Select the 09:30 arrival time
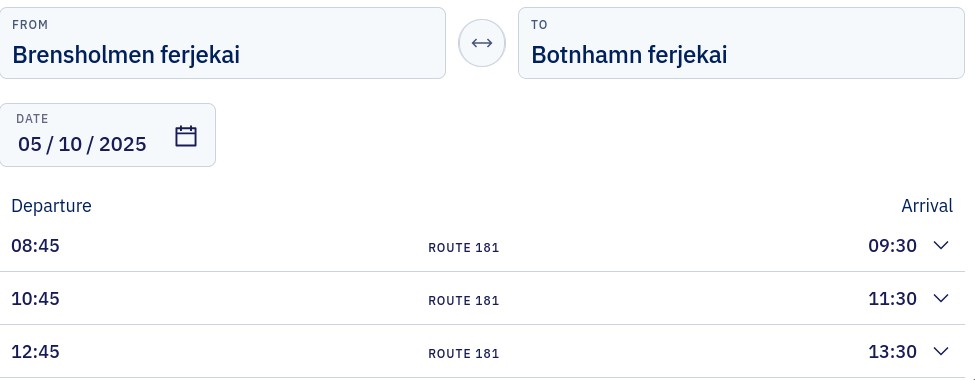 tap(892, 246)
